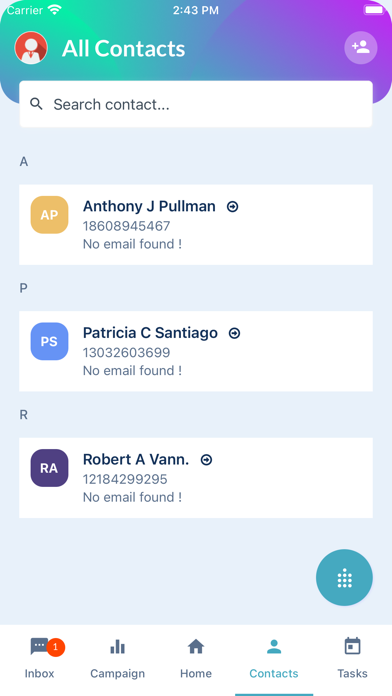This screenshot has width=392, height=696.
Task: Tap the PS initials avatar
Action: (x=49, y=341)
